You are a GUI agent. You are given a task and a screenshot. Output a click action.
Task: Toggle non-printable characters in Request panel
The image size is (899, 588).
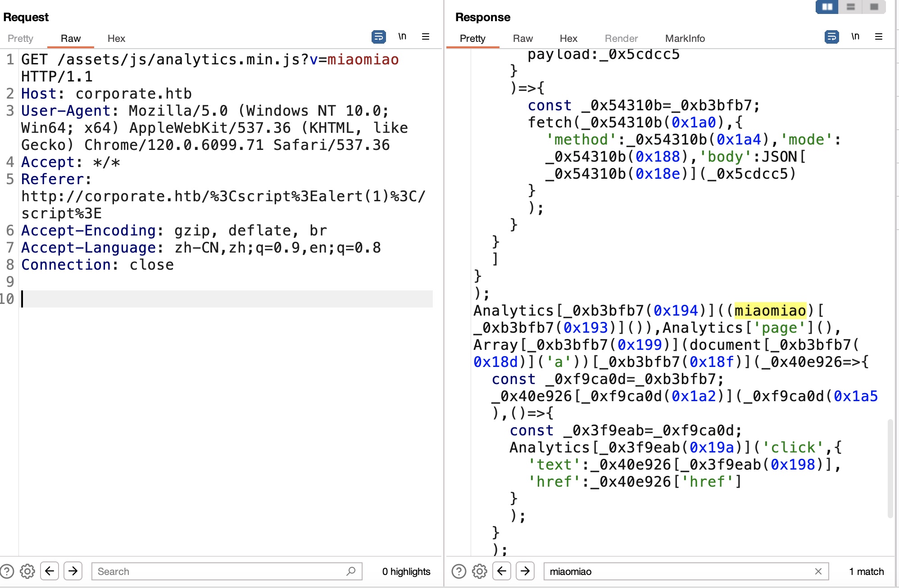(x=402, y=37)
